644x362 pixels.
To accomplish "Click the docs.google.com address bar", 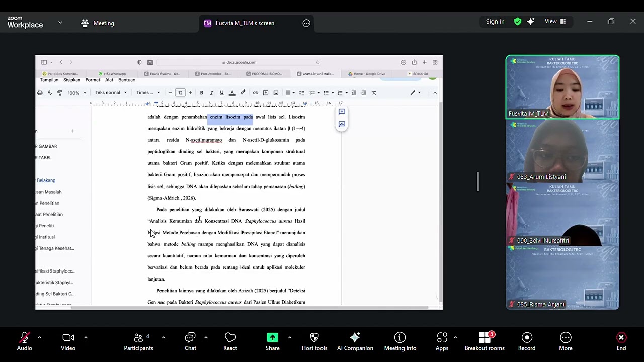I will click(239, 62).
